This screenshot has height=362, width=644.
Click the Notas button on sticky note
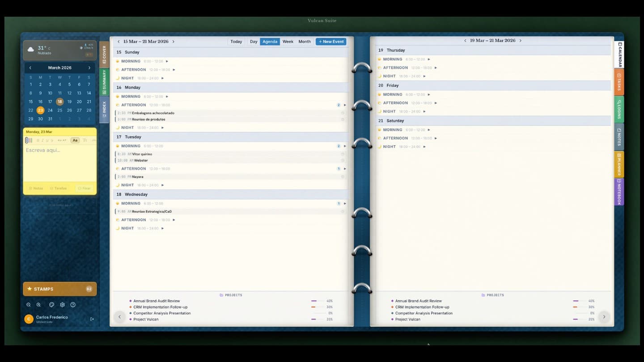point(36,188)
